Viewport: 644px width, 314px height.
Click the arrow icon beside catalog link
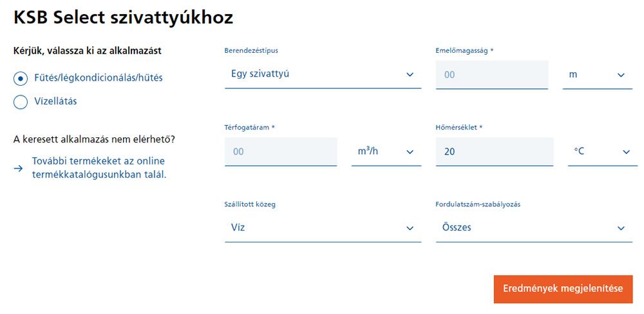(x=19, y=168)
